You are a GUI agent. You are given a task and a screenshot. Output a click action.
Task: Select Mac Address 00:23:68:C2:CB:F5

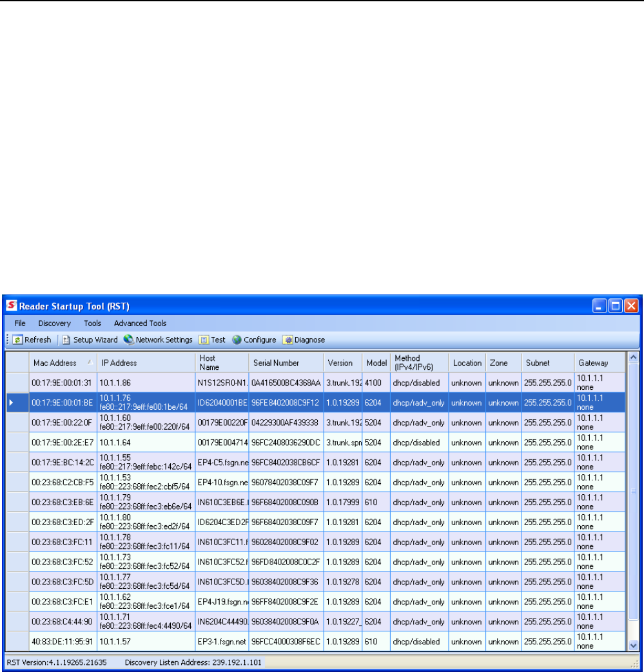[63, 482]
